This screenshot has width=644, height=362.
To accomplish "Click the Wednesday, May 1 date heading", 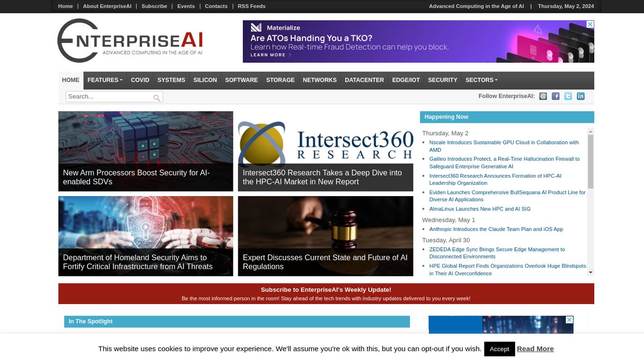I will pos(448,220).
